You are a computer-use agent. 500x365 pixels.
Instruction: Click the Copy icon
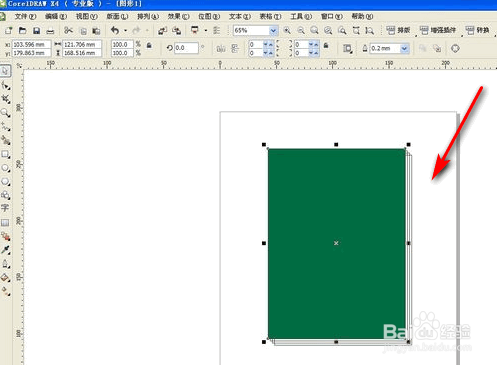83,31
